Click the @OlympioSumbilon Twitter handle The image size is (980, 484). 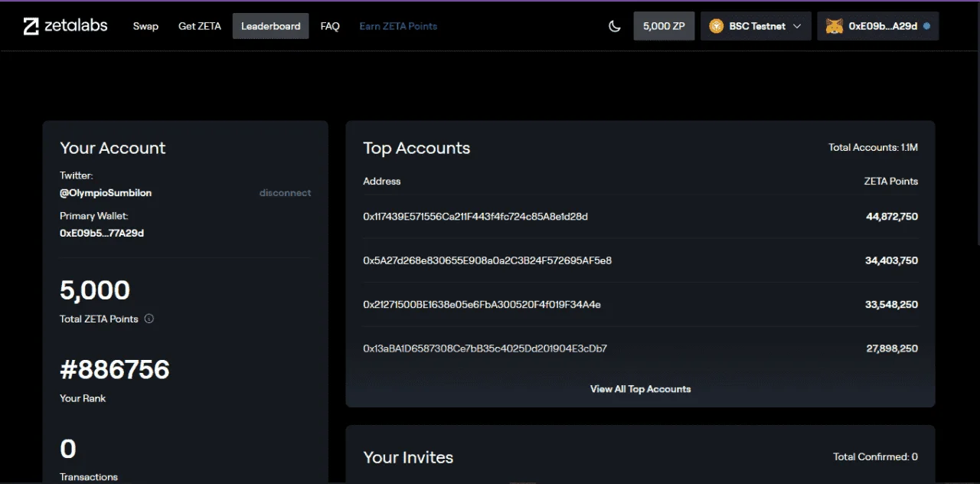106,193
